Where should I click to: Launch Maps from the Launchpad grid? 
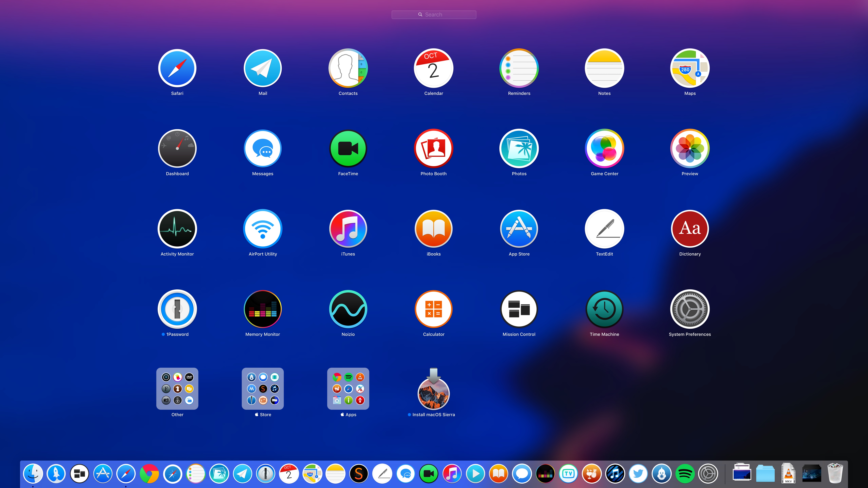click(690, 68)
